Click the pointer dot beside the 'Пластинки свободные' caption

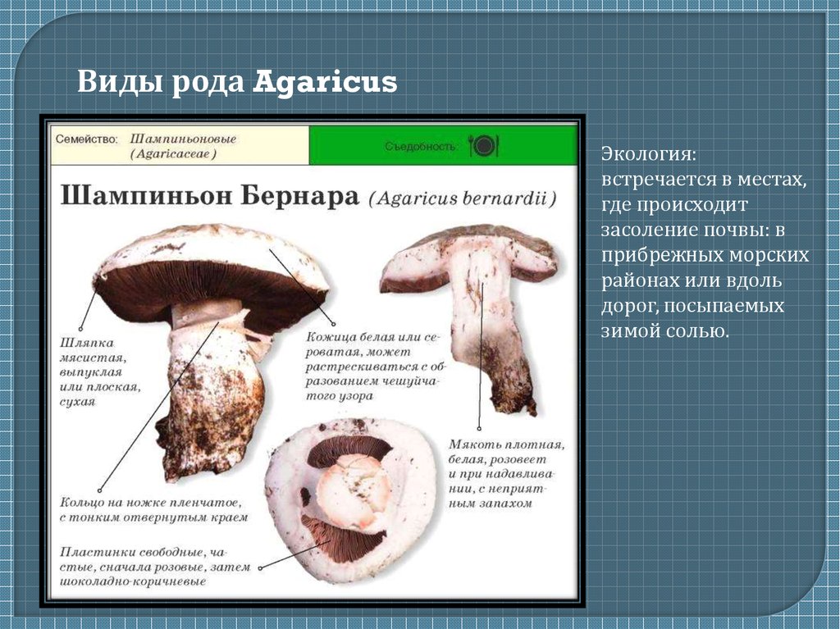(260, 566)
